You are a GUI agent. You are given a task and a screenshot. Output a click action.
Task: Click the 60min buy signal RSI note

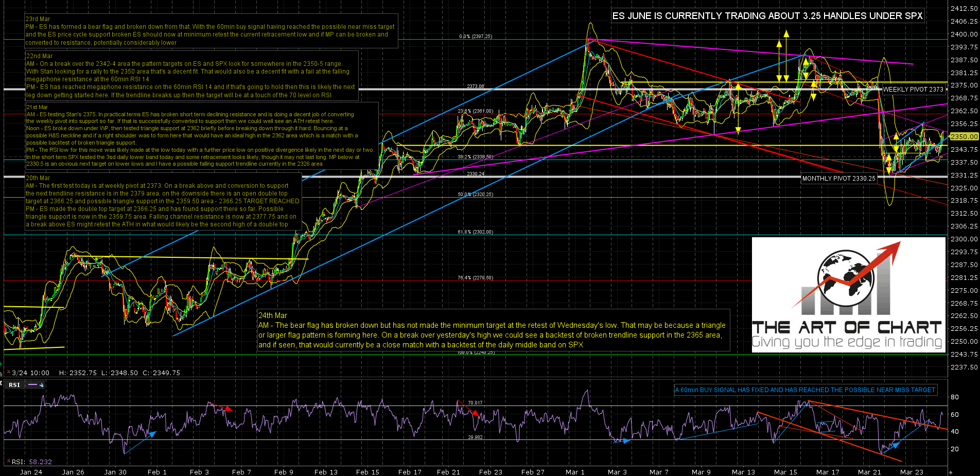tap(805, 390)
